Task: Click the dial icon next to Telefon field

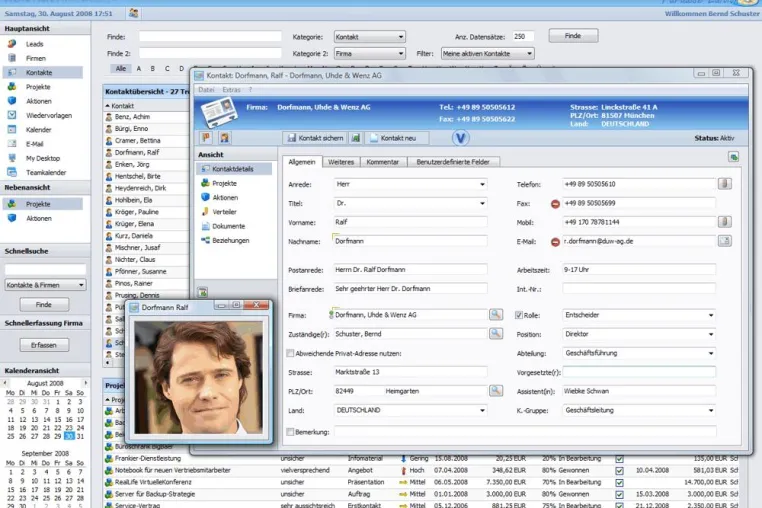Action: 724,184
